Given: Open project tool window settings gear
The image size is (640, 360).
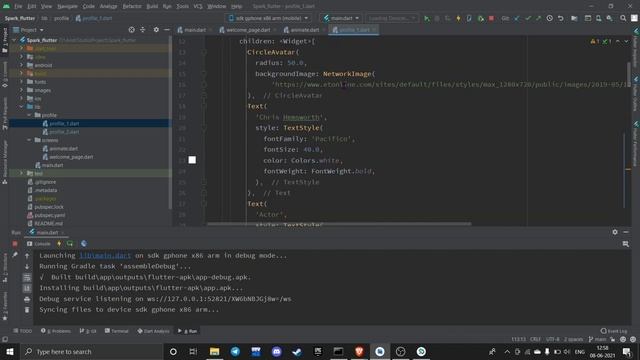Looking at the screenshot, I should point(156,30).
